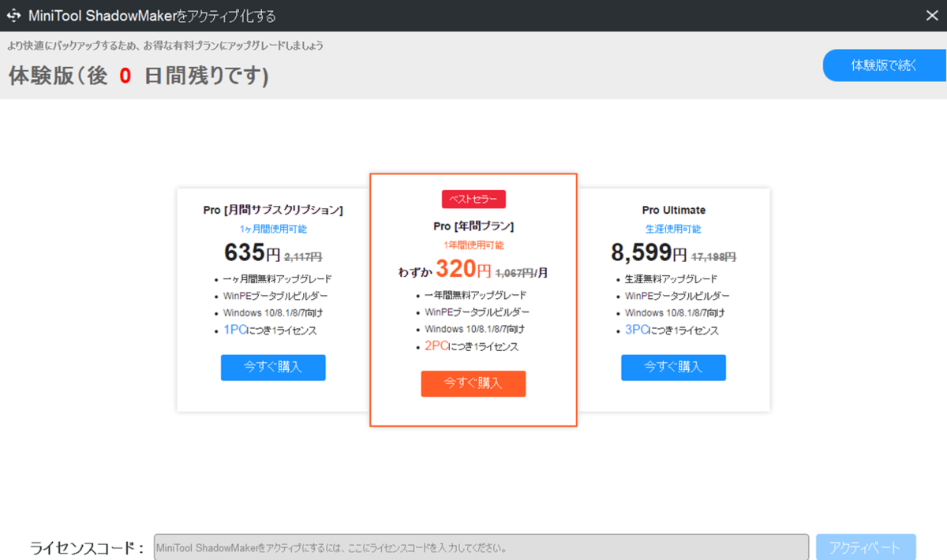Select the Pro [年間プラン] title
The image size is (947, 560).
coord(473,226)
